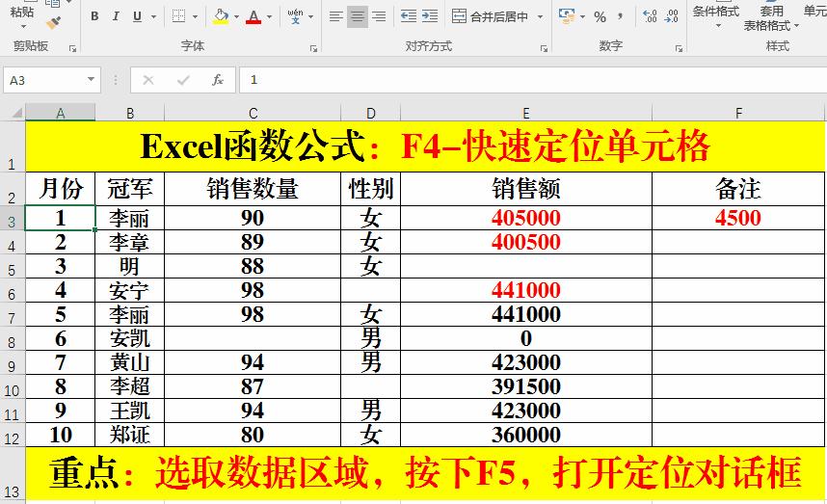
Task: Click the 391500 sales cell
Action: pos(526,387)
